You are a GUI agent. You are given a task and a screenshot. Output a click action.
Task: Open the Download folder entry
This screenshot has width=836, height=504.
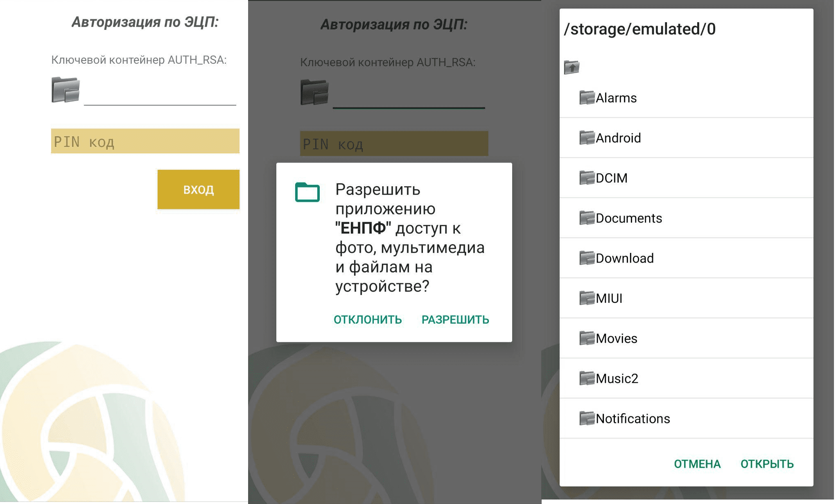[x=624, y=258]
